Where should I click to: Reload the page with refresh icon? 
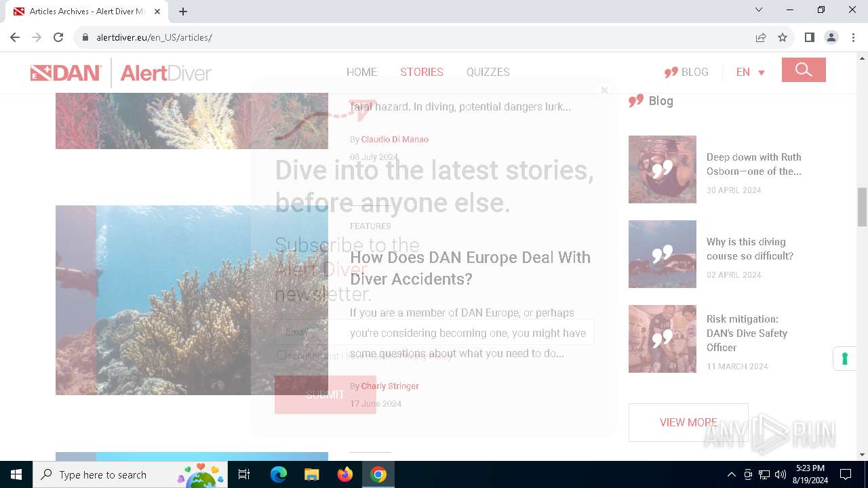click(x=58, y=37)
